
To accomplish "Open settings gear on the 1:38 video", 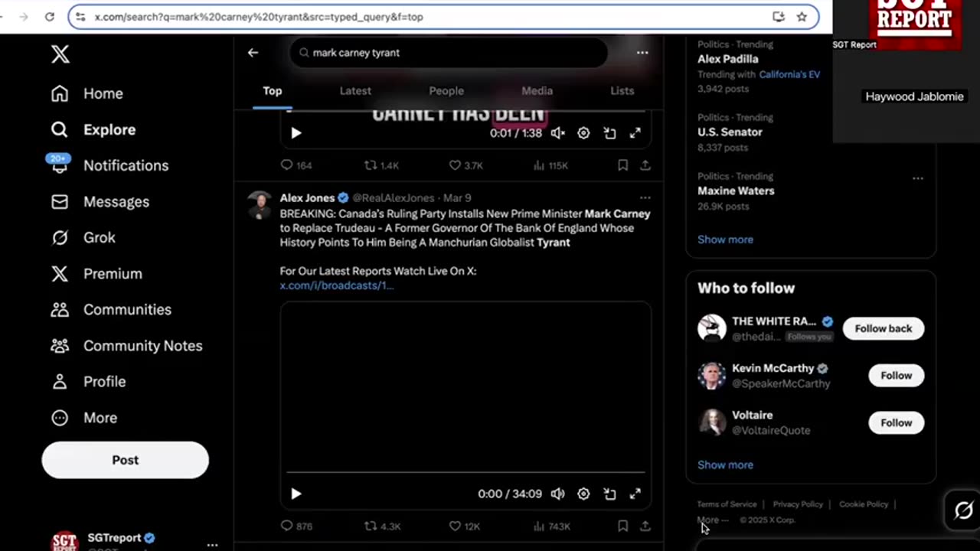I will [583, 133].
